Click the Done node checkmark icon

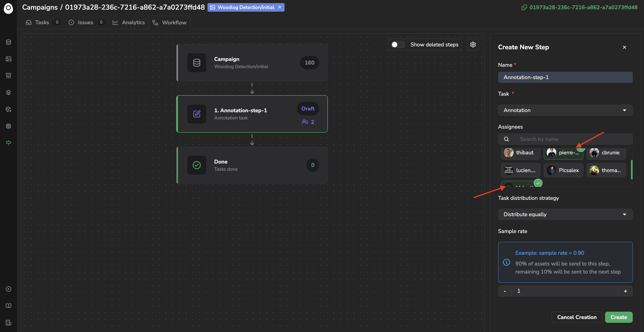coord(197,165)
